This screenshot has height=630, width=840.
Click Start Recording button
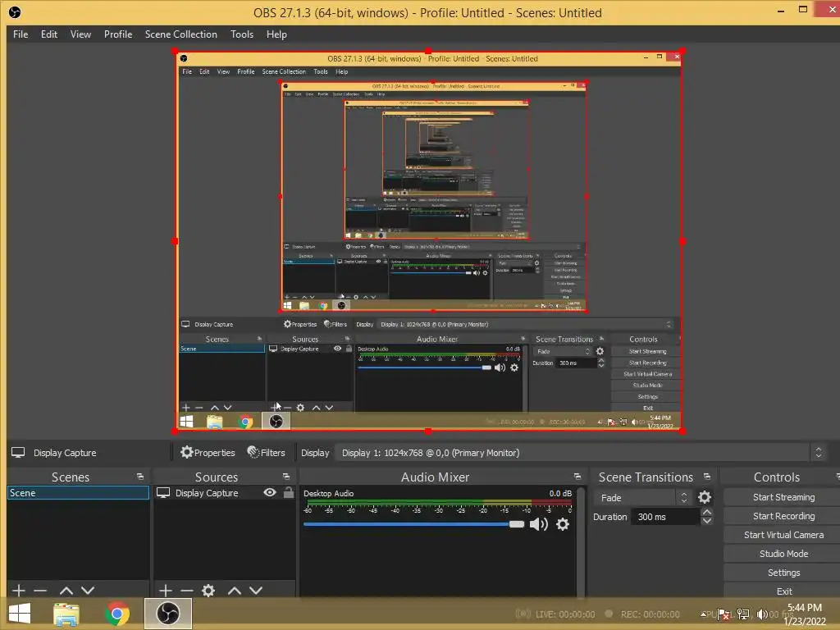pos(783,516)
